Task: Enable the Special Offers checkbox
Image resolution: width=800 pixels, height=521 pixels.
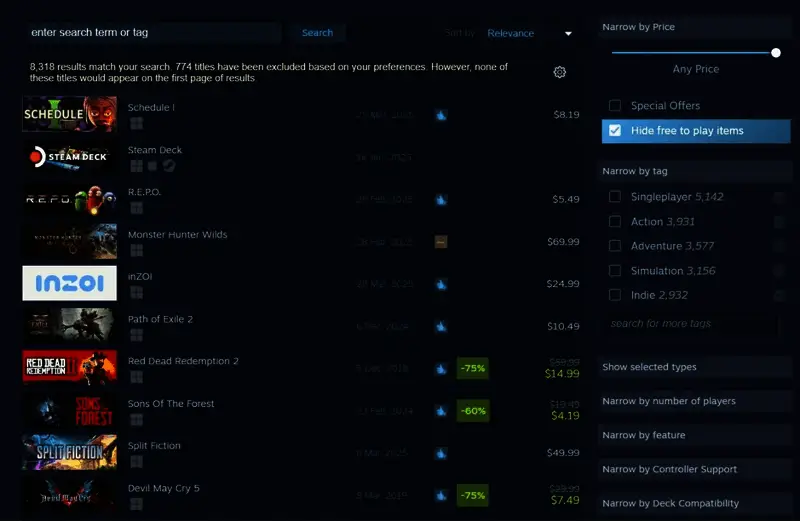Action: [615, 106]
